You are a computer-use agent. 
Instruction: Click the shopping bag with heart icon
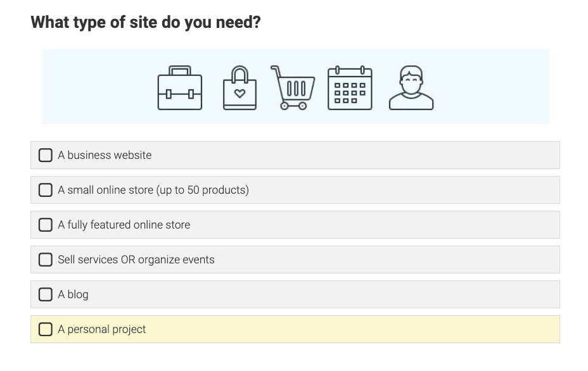240,88
